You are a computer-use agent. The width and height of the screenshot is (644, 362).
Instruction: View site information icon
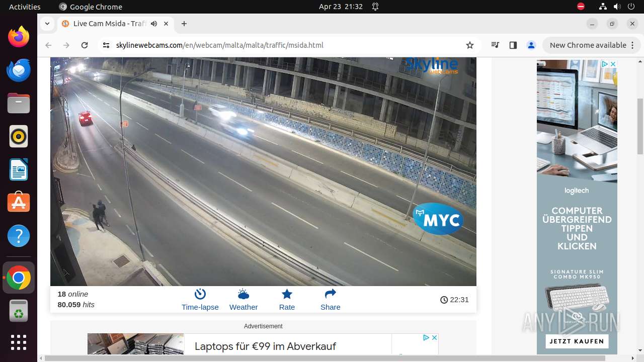(x=106, y=45)
